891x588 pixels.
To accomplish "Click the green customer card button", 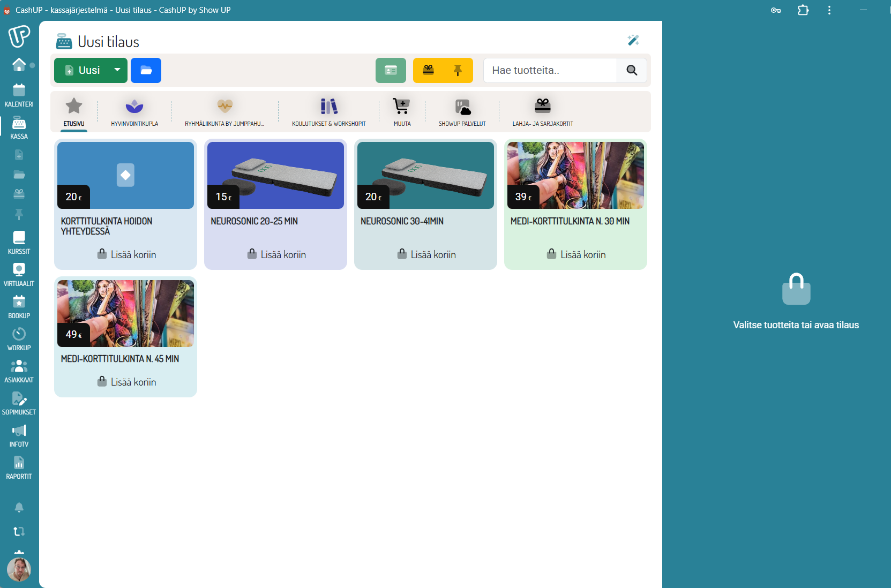I will click(391, 70).
